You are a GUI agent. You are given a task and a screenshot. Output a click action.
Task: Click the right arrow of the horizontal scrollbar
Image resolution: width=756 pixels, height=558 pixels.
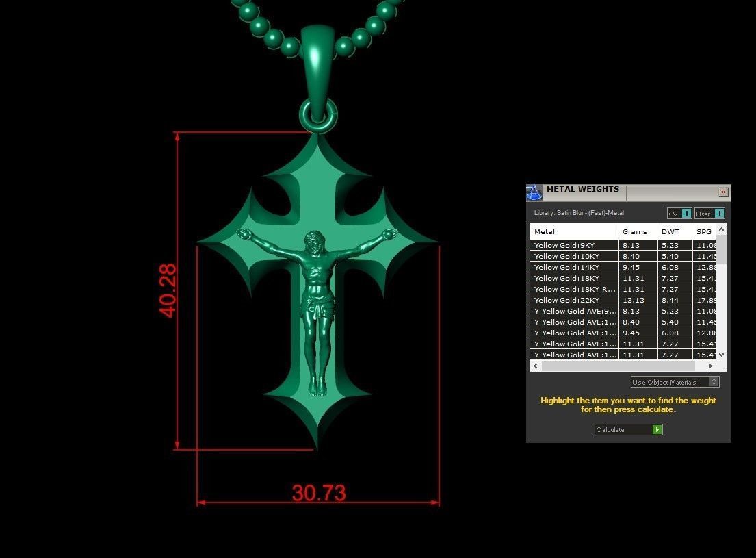click(x=710, y=366)
